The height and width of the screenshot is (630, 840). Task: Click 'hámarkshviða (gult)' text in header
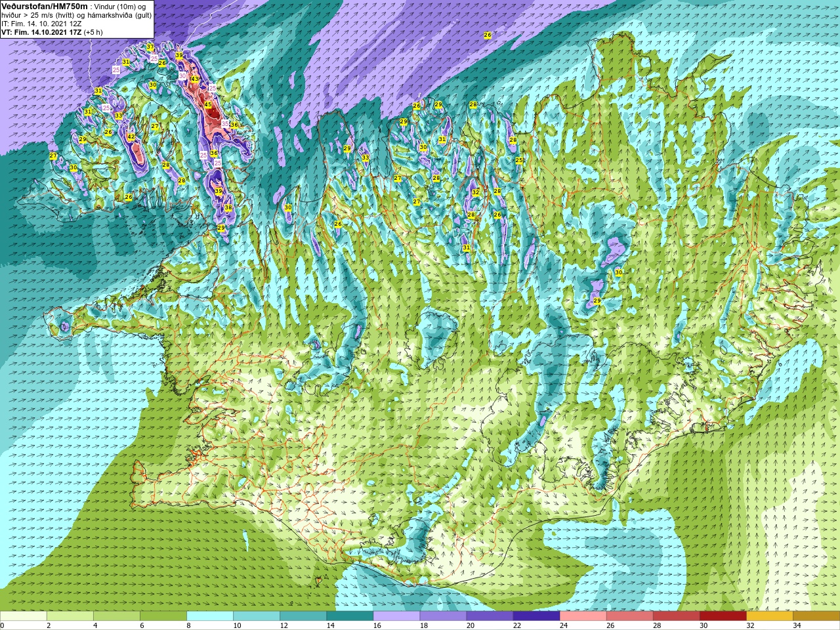[x=119, y=15]
